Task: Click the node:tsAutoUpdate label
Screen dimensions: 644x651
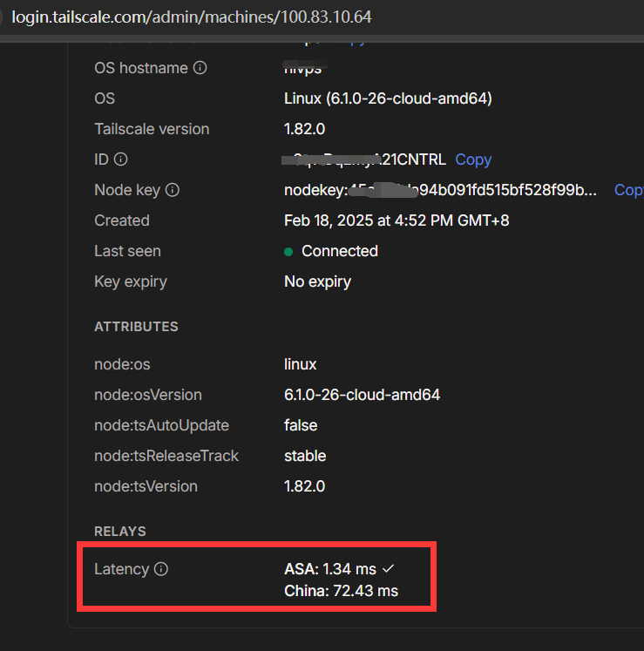Action: pos(161,425)
